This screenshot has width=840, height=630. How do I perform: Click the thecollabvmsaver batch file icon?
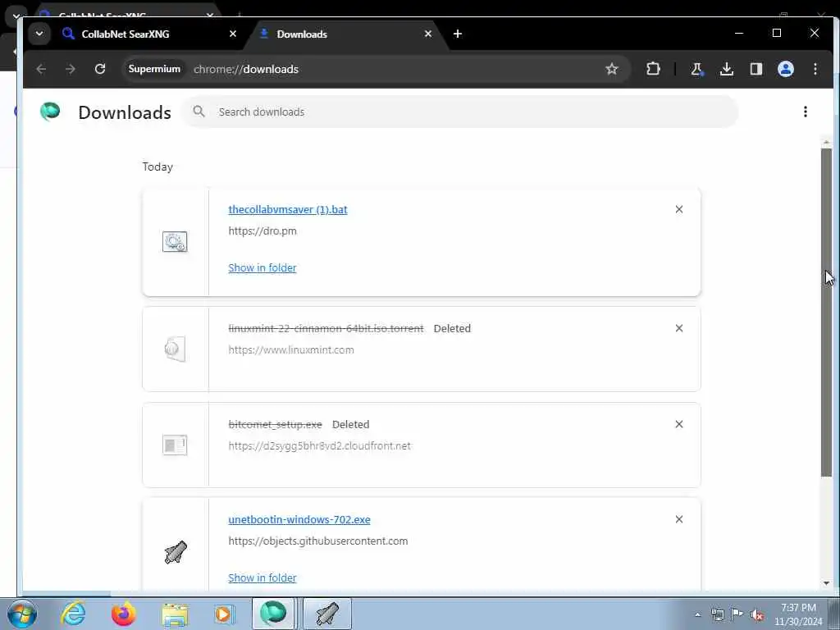click(175, 242)
